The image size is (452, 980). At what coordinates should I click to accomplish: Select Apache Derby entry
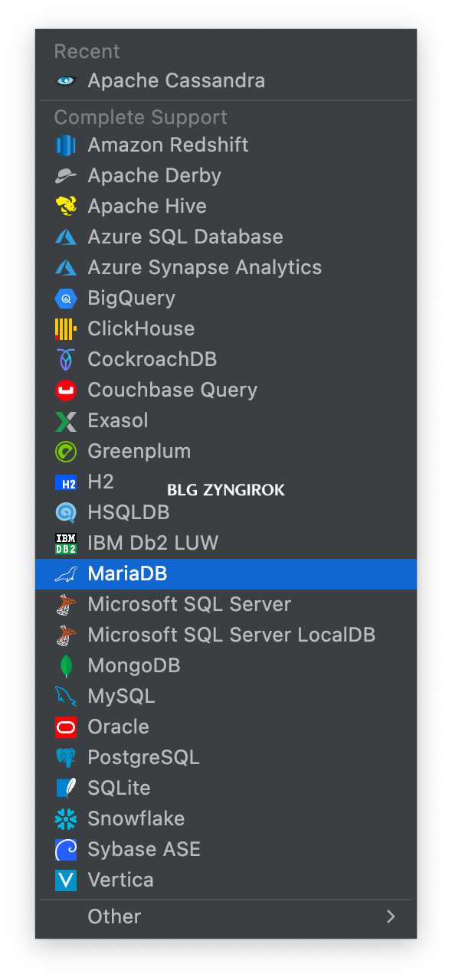point(226,175)
